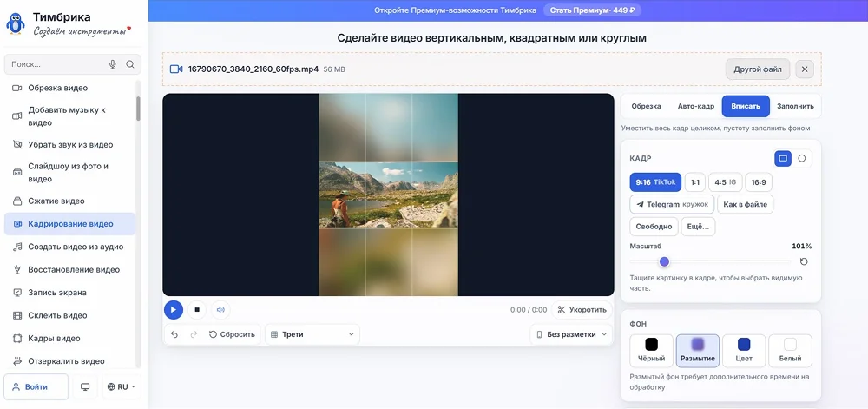Open Слайдшоу из фото и видео tool

pos(69,173)
